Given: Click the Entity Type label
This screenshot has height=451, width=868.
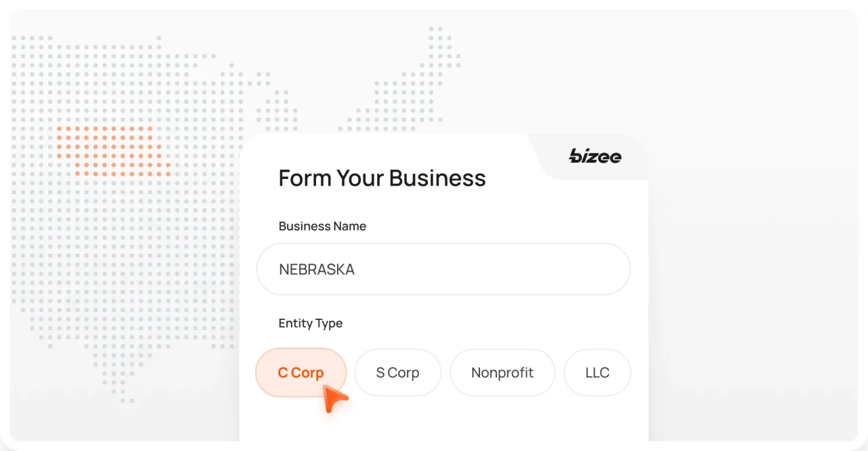Looking at the screenshot, I should click(310, 323).
